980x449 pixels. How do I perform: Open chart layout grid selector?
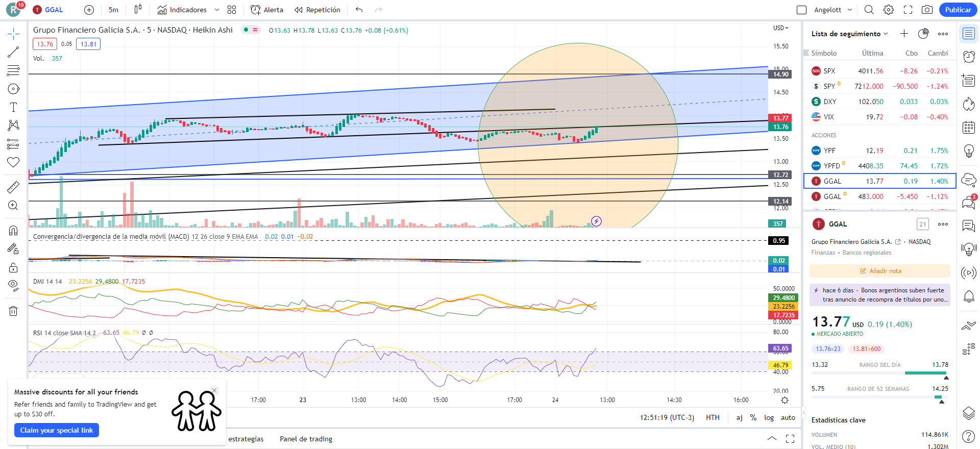pyautogui.click(x=232, y=10)
